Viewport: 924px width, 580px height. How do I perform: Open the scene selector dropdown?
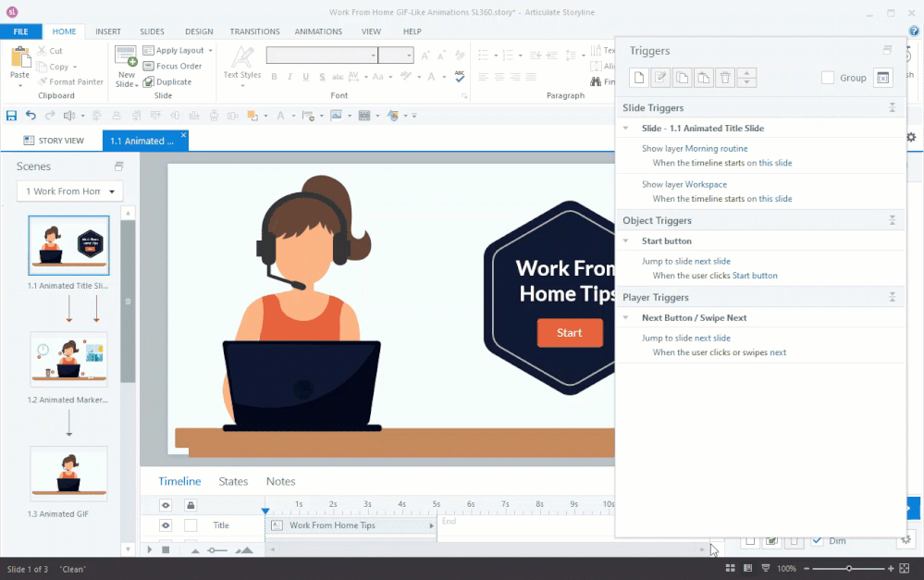point(69,191)
